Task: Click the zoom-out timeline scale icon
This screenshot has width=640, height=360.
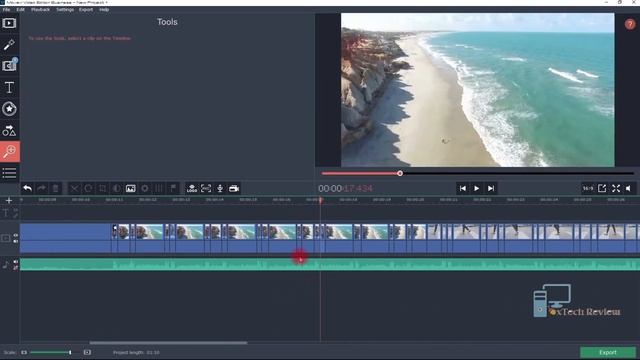Action: coord(24,352)
